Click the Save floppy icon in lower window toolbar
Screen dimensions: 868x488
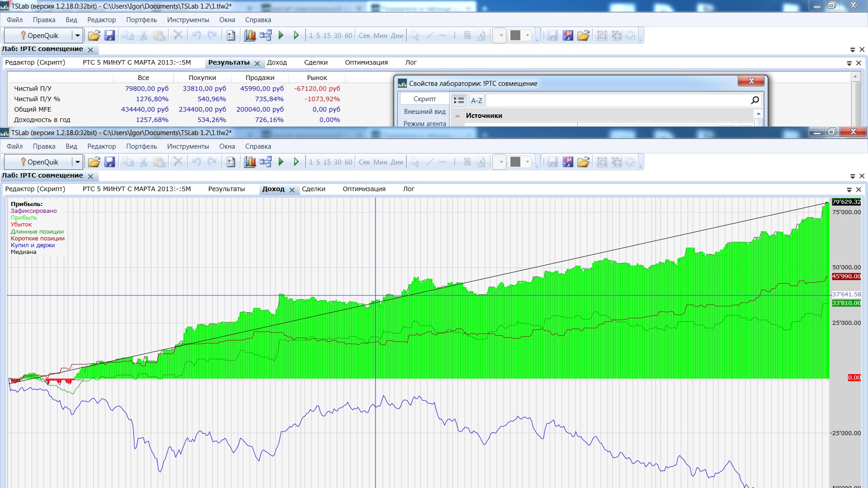[109, 162]
